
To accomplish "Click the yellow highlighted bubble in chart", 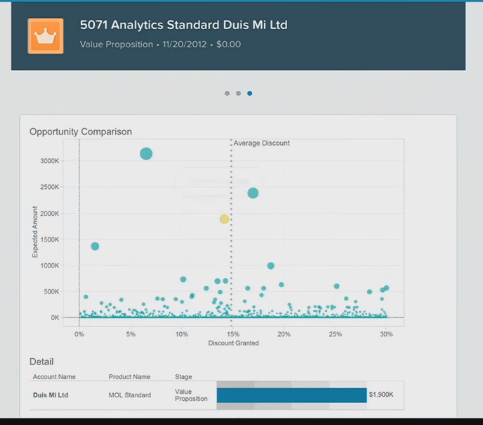I will (x=224, y=219).
